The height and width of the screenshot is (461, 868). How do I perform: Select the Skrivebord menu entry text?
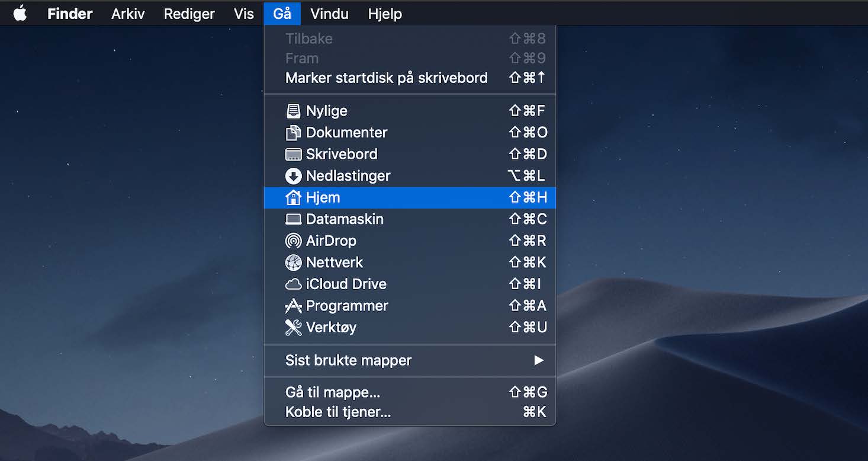(x=342, y=154)
